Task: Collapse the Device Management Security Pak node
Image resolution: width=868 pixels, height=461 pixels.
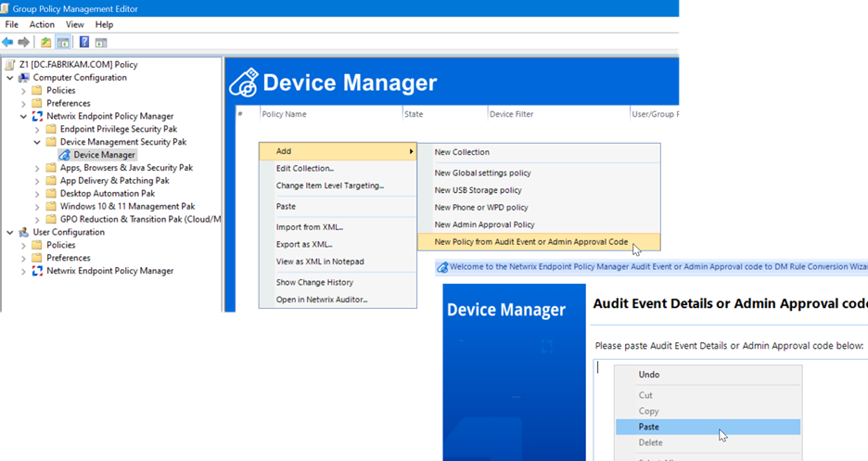Action: [x=37, y=142]
